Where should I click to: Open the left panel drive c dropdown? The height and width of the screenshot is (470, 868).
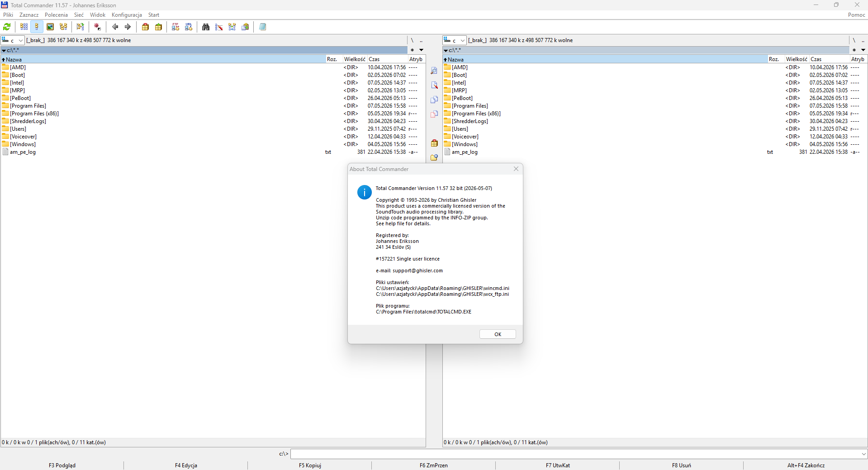point(13,40)
